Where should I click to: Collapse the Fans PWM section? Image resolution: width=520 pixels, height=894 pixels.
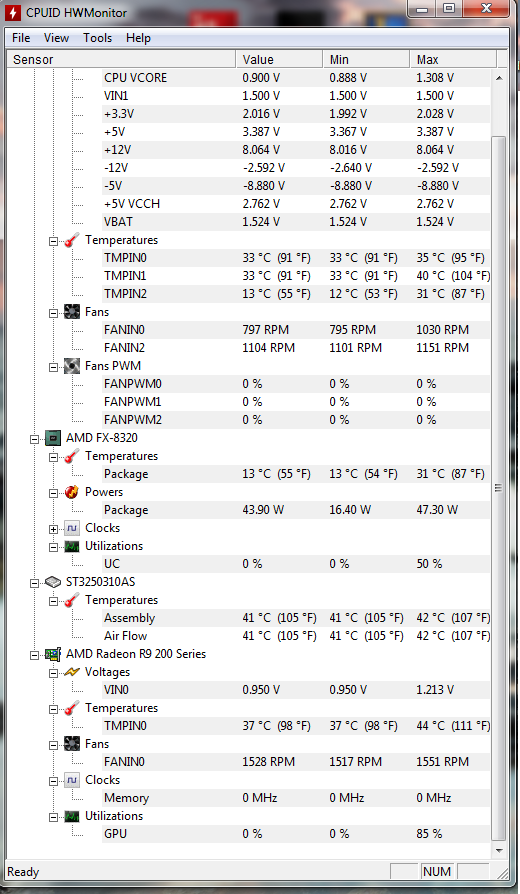coord(54,367)
